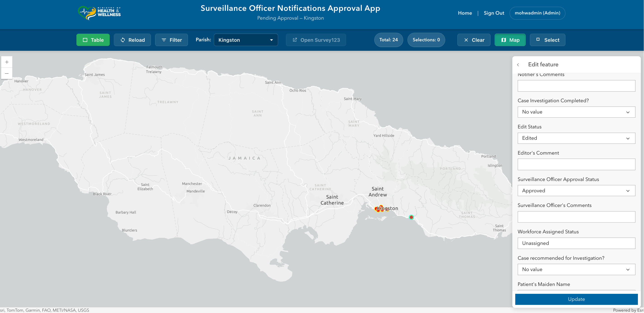
Task: Navigate to Home
Action: click(465, 13)
